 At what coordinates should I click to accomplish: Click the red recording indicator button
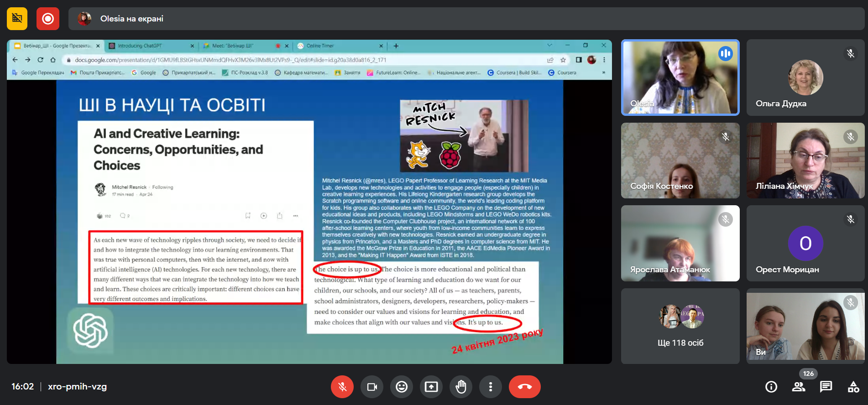(48, 19)
